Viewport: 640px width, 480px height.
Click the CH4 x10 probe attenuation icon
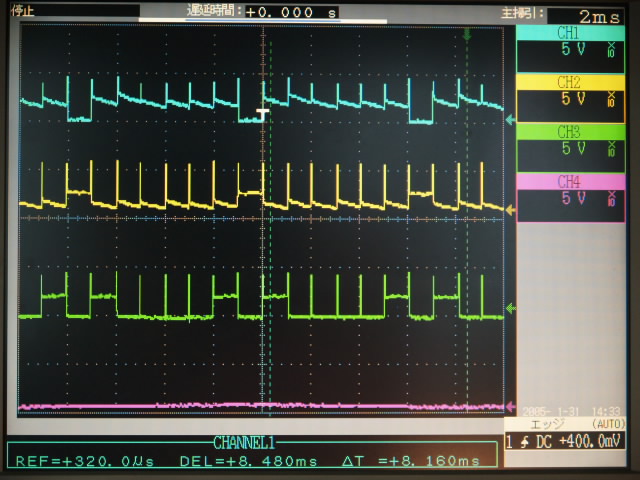point(611,198)
